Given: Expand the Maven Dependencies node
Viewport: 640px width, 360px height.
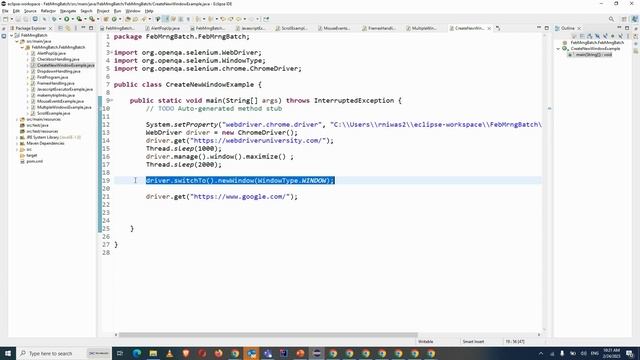Looking at the screenshot, I should tap(17, 144).
